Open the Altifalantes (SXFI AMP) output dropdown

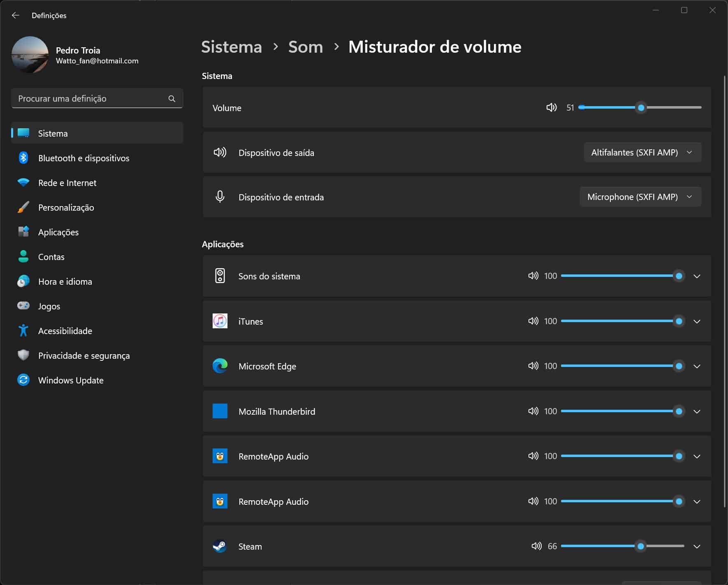(x=642, y=153)
